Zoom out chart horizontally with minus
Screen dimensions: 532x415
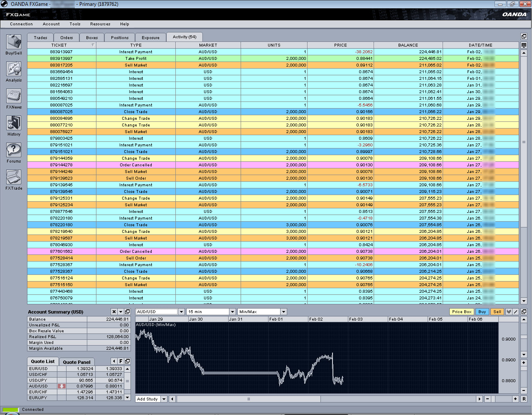(488, 399)
